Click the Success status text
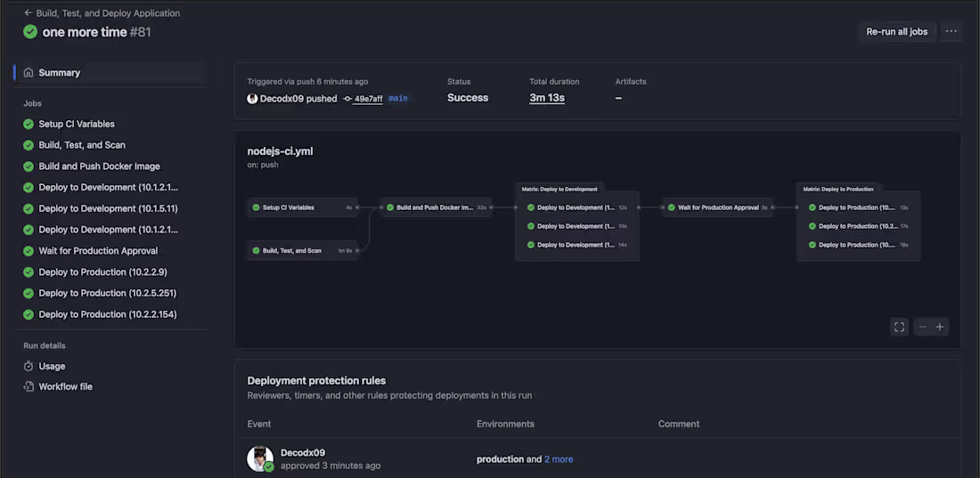The height and width of the screenshot is (478, 980). (x=468, y=98)
